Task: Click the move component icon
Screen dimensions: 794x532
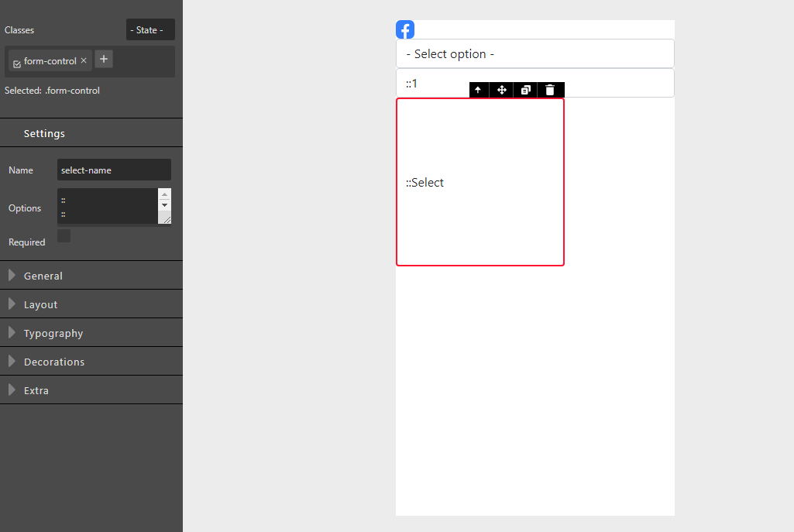Action: point(501,90)
